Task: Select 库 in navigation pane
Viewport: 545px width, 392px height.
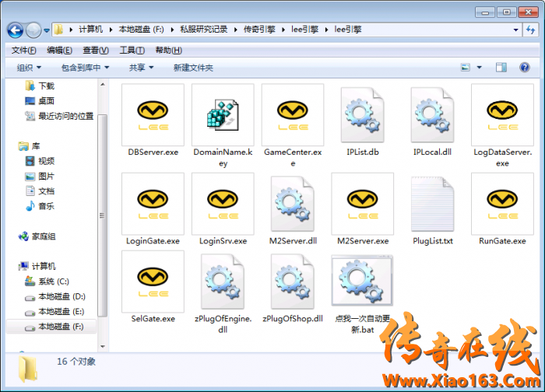Action: pyautogui.click(x=30, y=146)
